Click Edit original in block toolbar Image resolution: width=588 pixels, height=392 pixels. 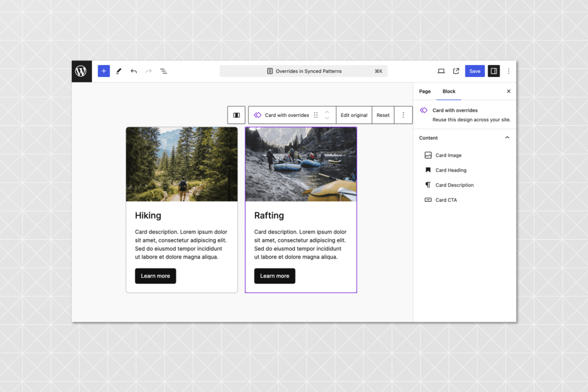click(353, 115)
